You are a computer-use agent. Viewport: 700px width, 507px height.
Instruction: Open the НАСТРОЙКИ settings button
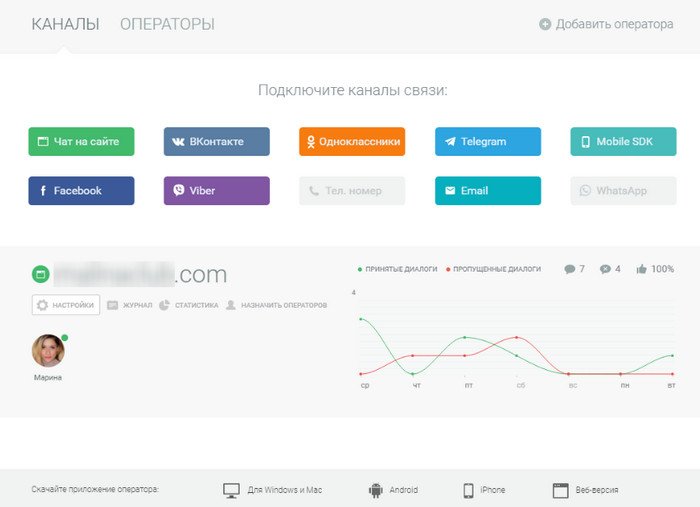click(66, 305)
